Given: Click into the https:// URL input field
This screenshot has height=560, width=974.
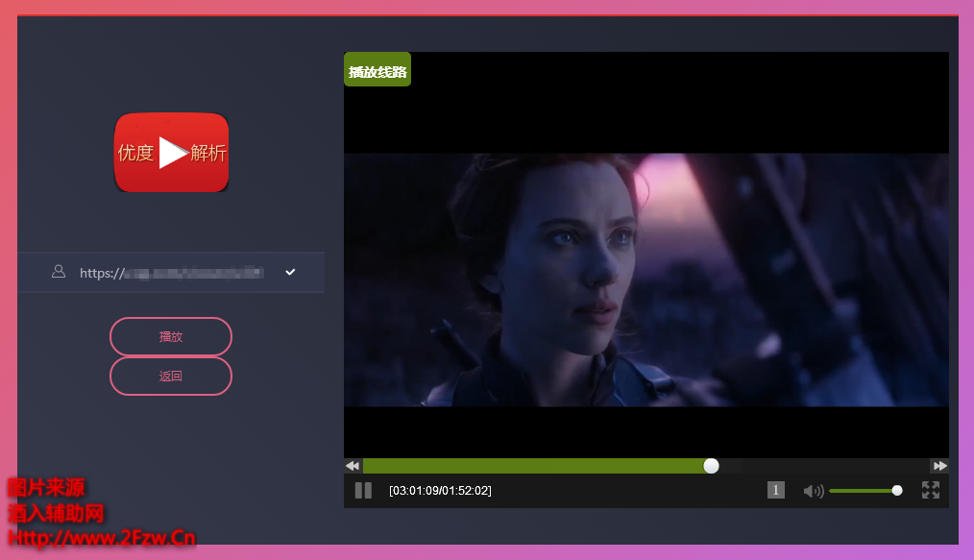Looking at the screenshot, I should (171, 273).
